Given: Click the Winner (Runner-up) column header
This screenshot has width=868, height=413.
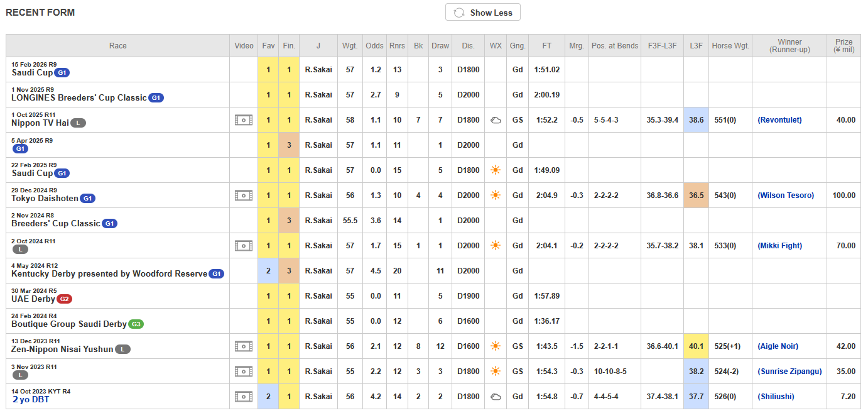Looking at the screenshot, I should tap(789, 46).
